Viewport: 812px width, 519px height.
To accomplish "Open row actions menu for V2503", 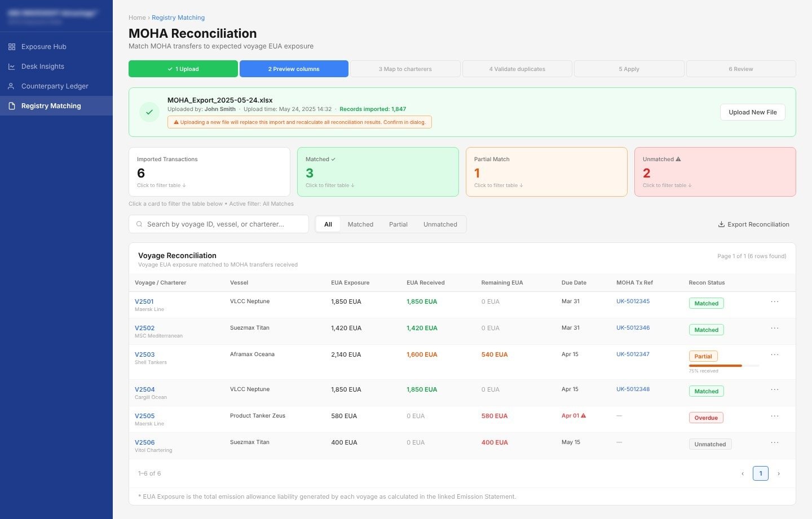I will 775,354.
